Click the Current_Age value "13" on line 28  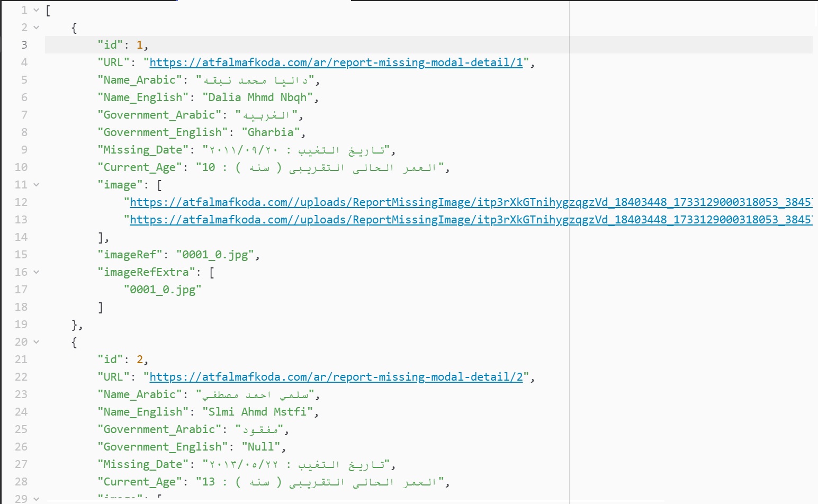point(209,482)
